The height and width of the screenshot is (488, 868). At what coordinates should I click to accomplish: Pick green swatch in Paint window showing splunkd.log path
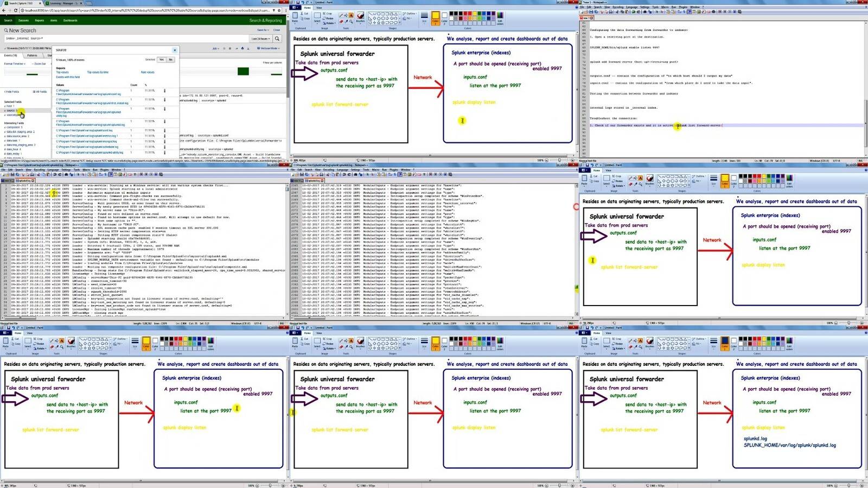point(768,339)
